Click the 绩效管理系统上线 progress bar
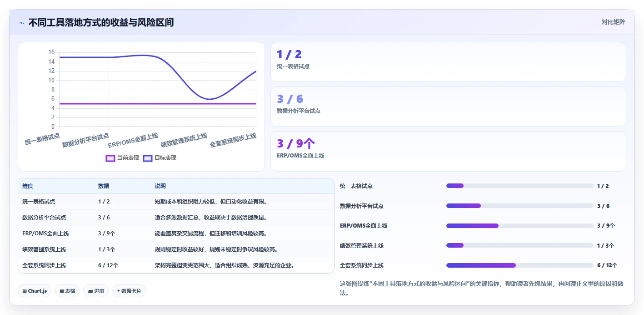The height and width of the screenshot is (315, 644). tap(520, 245)
